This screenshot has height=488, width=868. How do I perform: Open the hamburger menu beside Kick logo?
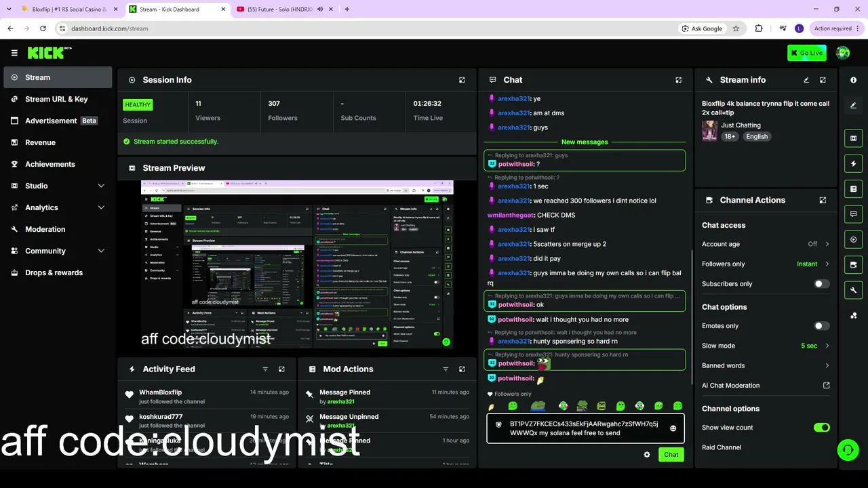click(x=14, y=53)
